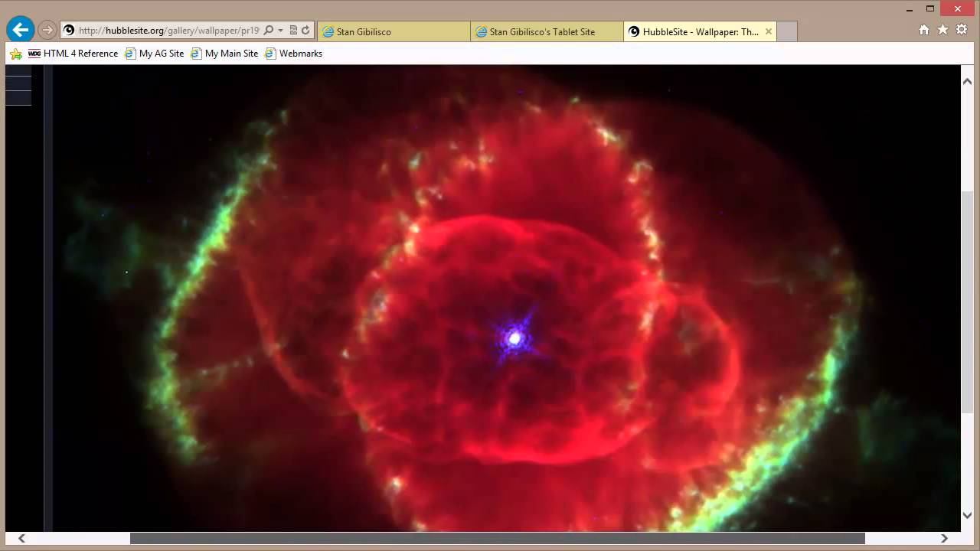Open the HTML 4 Reference favorite
Screen dimensions: 980x551
(x=73, y=54)
